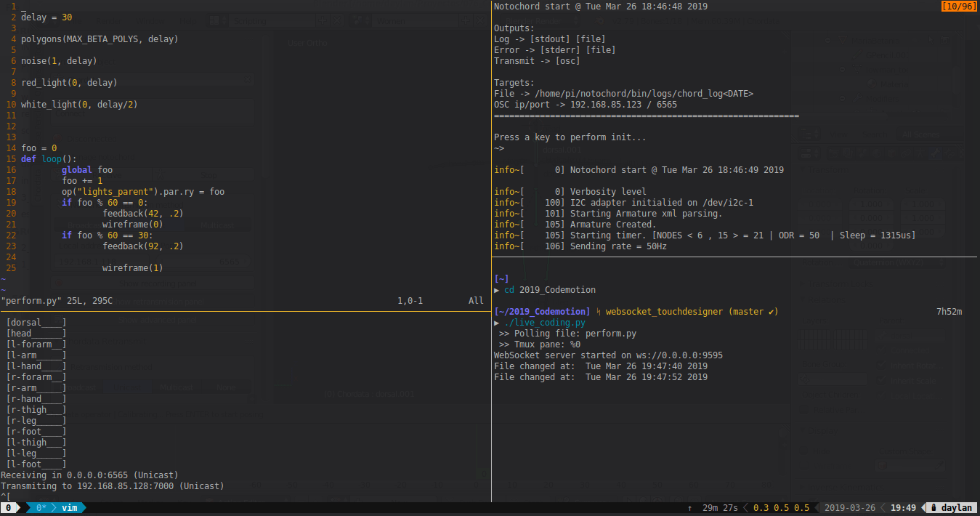Click 'Transmiting to 192.168.85.128:7000' line

coord(113,485)
